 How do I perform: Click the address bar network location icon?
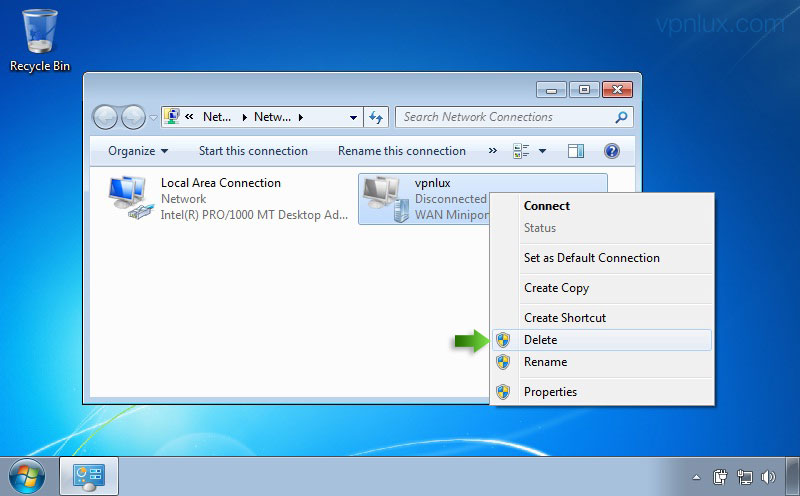[172, 116]
